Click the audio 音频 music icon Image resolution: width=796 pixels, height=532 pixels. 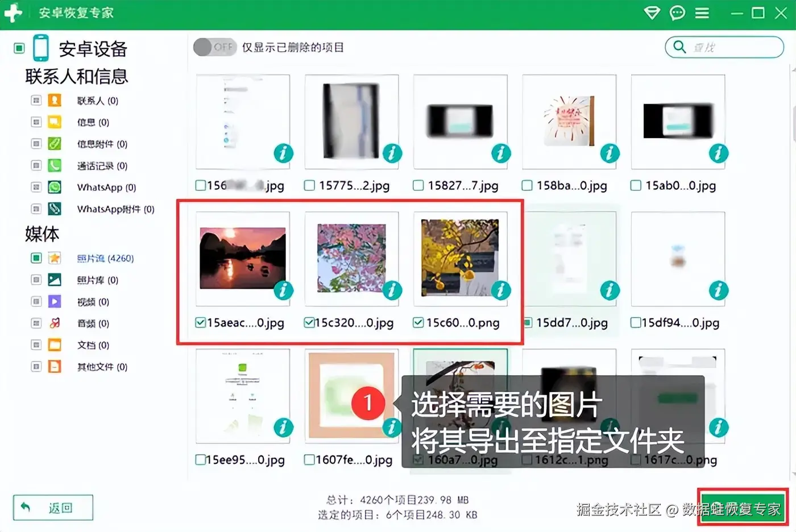[x=55, y=323]
